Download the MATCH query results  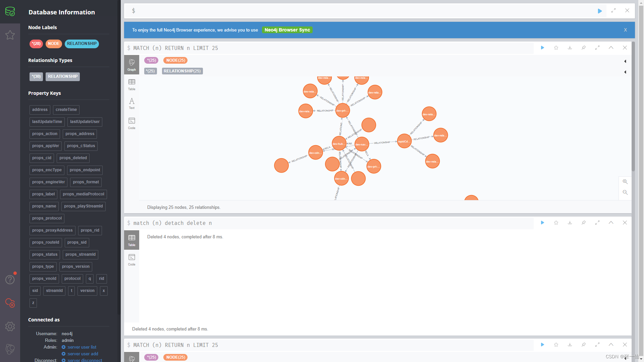(570, 48)
